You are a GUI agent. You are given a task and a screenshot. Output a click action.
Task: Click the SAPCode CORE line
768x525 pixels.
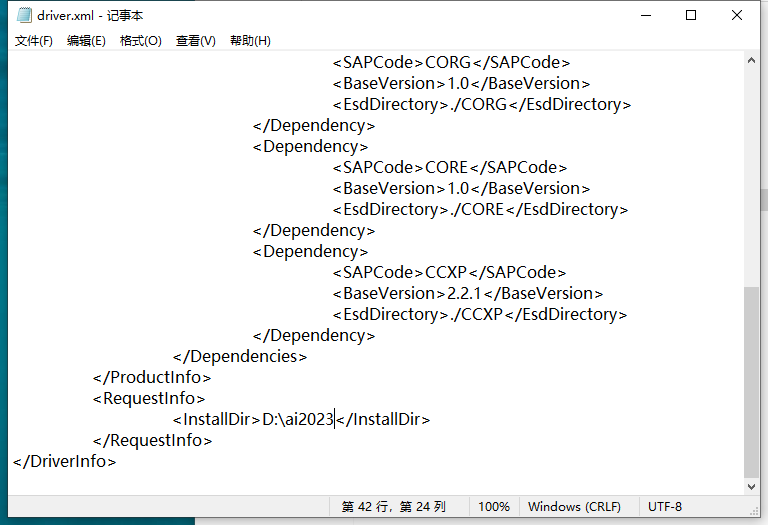(x=450, y=167)
